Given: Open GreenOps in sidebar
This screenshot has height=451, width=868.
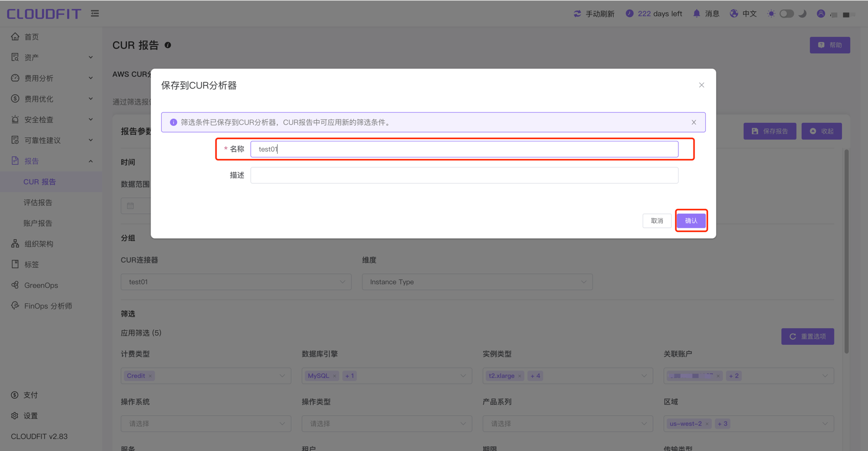Looking at the screenshot, I should pos(51,285).
